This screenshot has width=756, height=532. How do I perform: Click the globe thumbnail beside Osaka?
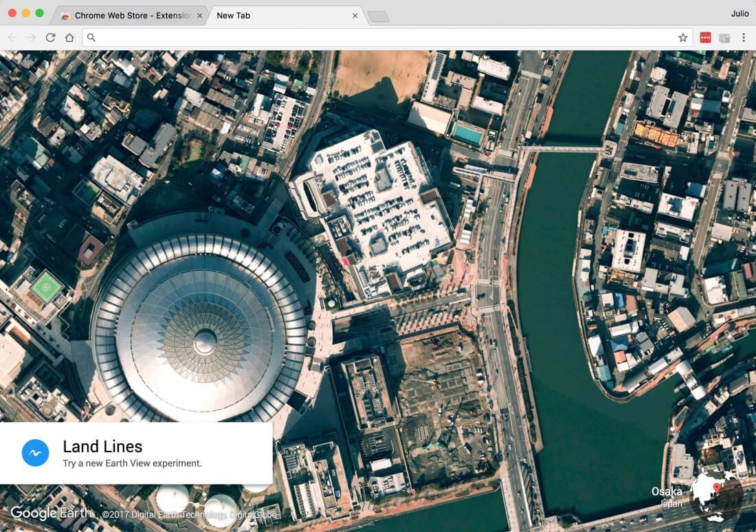click(715, 495)
